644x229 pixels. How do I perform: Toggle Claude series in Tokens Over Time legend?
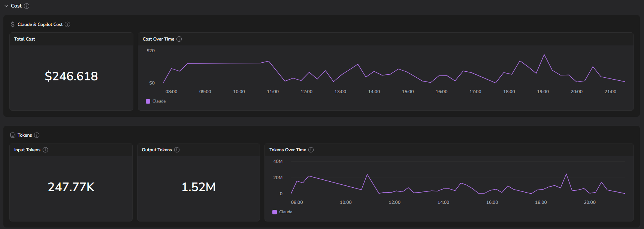click(282, 212)
